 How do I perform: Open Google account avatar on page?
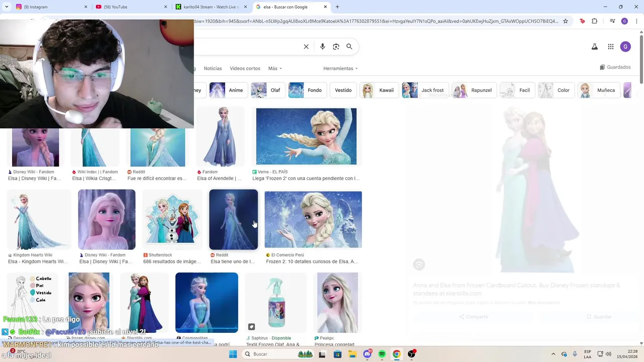pyautogui.click(x=625, y=47)
